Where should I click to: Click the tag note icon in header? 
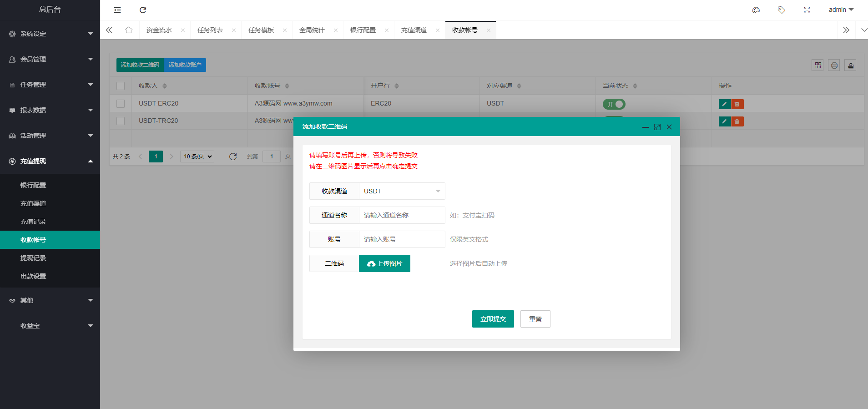782,10
